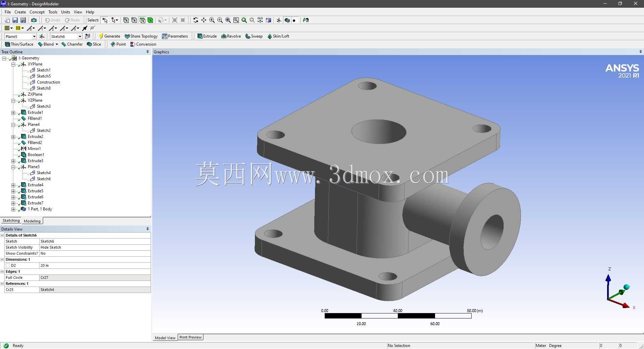Click the Skin/Loft feature button

pos(278,36)
